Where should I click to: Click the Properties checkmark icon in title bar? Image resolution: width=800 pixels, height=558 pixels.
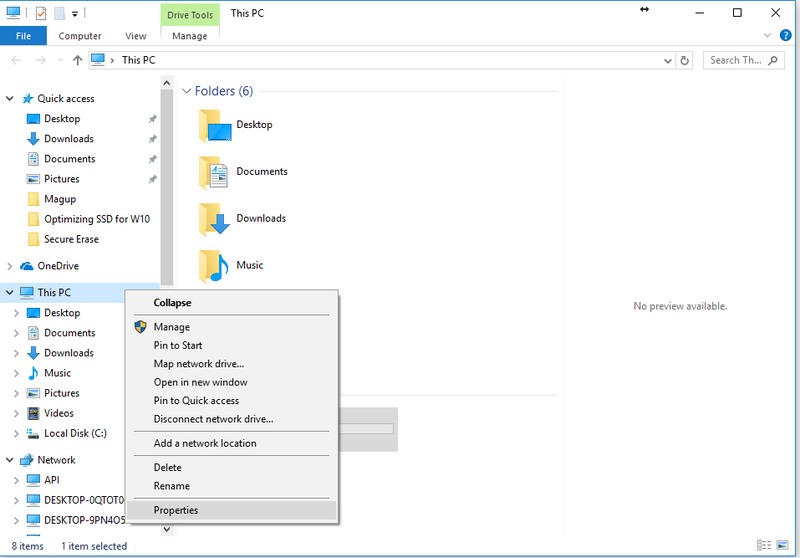click(40, 14)
